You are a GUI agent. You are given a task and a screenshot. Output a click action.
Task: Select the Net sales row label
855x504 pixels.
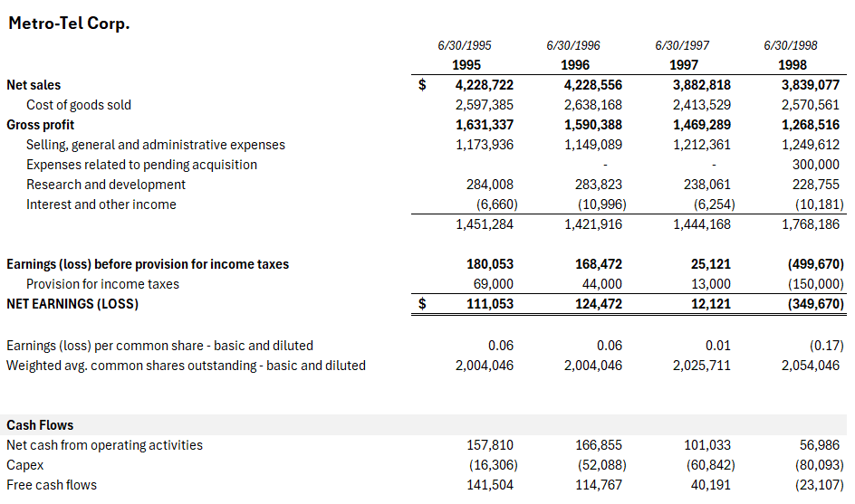[34, 85]
